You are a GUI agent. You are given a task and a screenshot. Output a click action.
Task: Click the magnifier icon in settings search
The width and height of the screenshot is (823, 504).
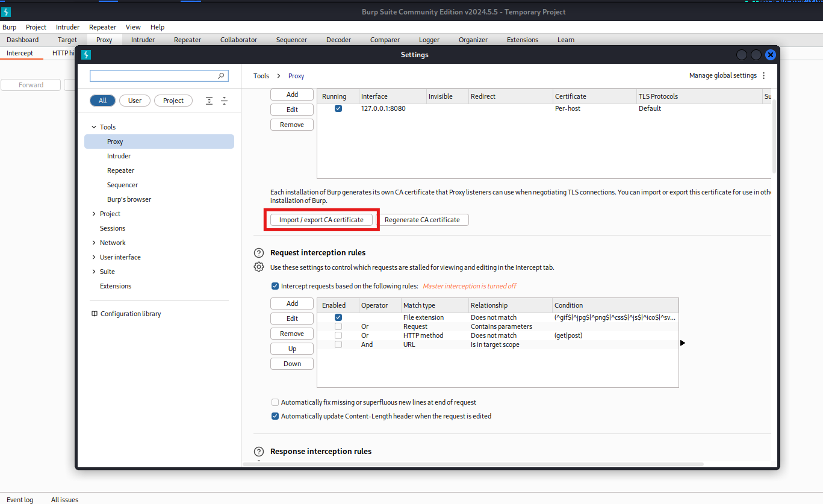pyautogui.click(x=221, y=76)
